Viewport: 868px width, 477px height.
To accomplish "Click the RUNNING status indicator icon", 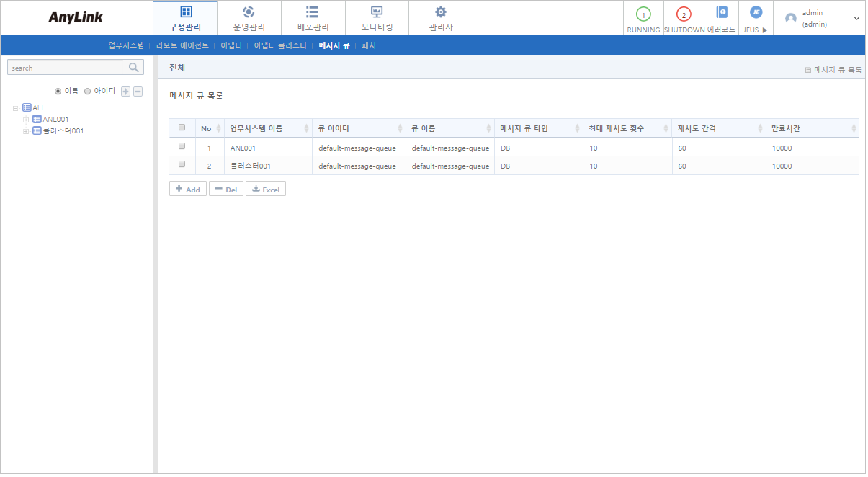I will [x=643, y=13].
